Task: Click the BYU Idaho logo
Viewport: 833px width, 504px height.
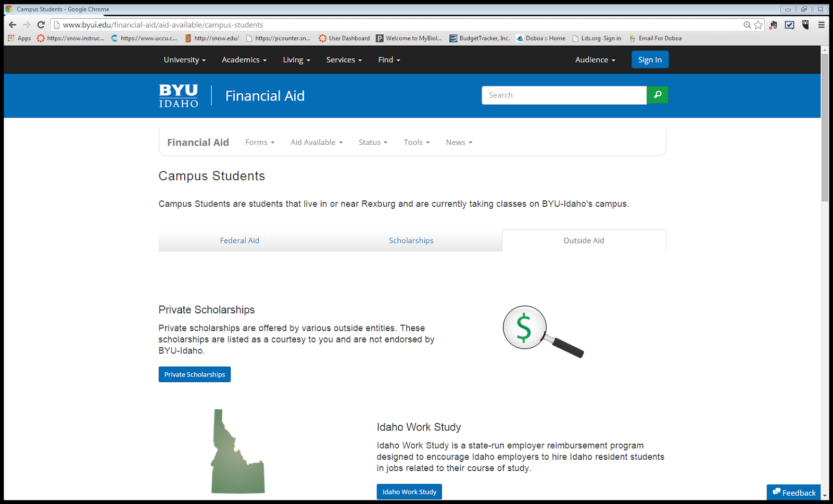Action: pyautogui.click(x=179, y=96)
